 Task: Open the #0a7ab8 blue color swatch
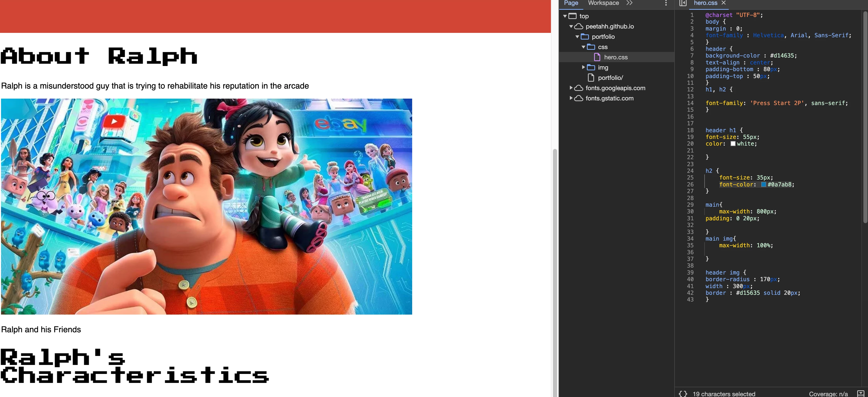tap(763, 185)
